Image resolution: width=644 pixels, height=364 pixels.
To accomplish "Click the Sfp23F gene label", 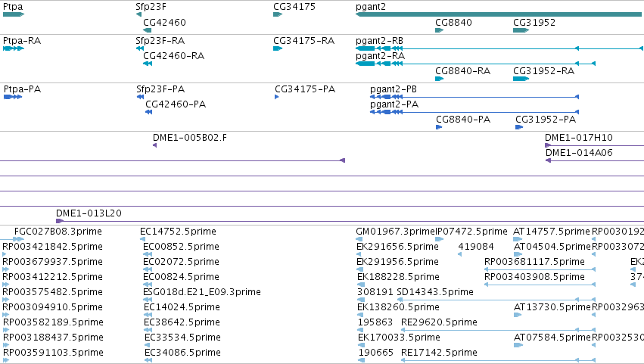I will 151,7.
